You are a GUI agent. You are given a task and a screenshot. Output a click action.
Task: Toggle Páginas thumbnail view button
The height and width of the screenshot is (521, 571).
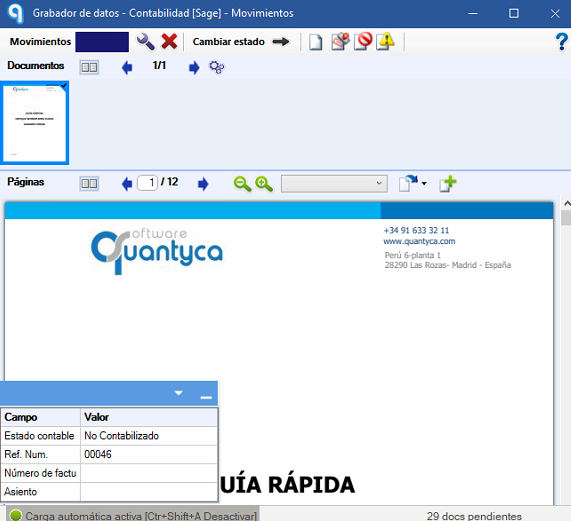pos(89,183)
